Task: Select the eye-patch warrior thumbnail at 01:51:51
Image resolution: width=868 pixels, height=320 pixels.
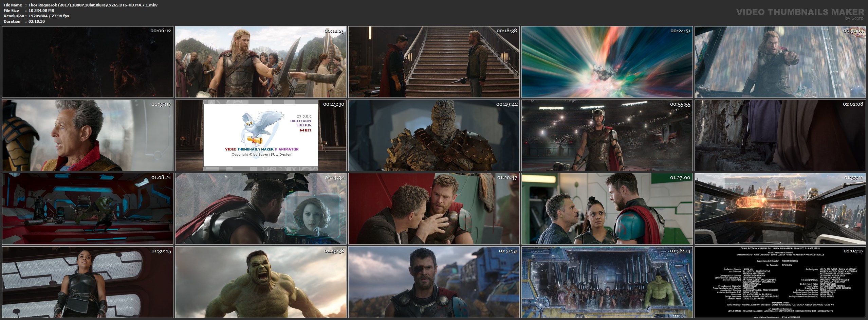Action: [x=434, y=282]
